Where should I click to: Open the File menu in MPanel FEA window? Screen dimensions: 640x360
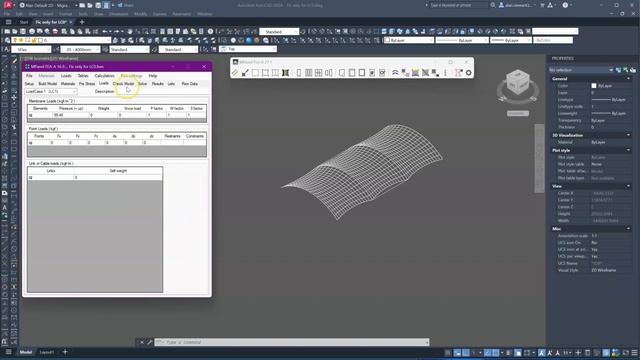point(29,76)
